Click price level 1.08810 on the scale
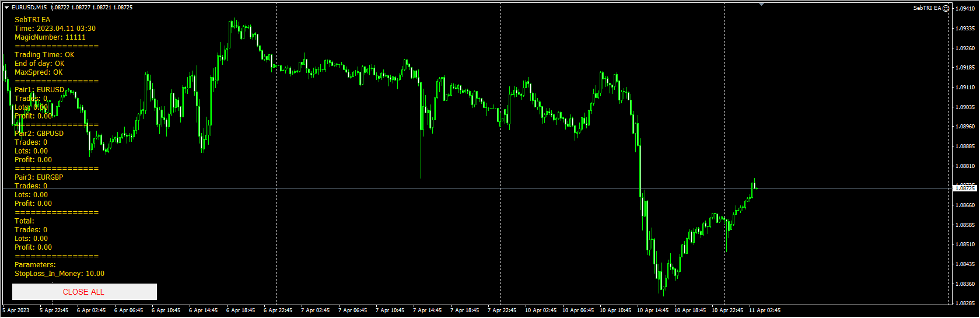 tap(965, 166)
